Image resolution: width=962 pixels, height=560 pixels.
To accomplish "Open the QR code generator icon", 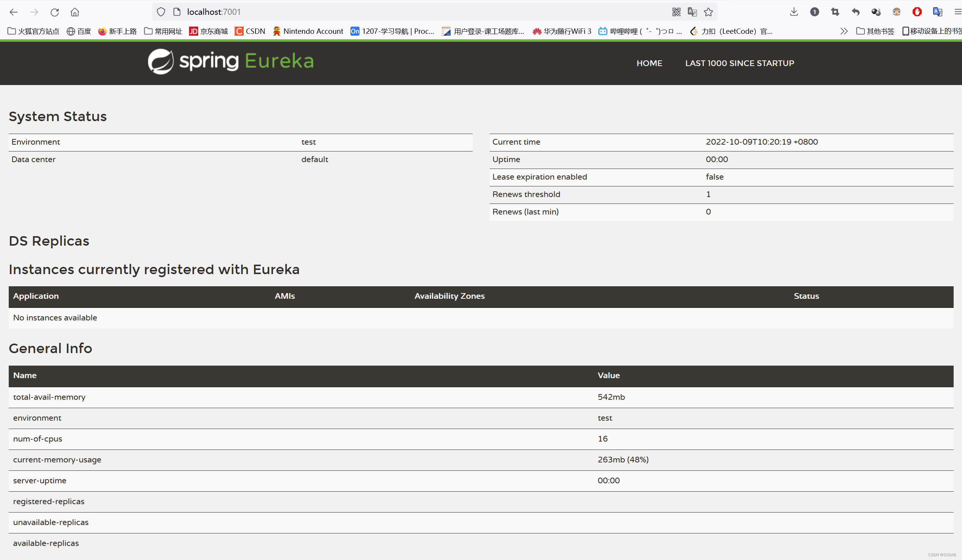I will (x=676, y=12).
